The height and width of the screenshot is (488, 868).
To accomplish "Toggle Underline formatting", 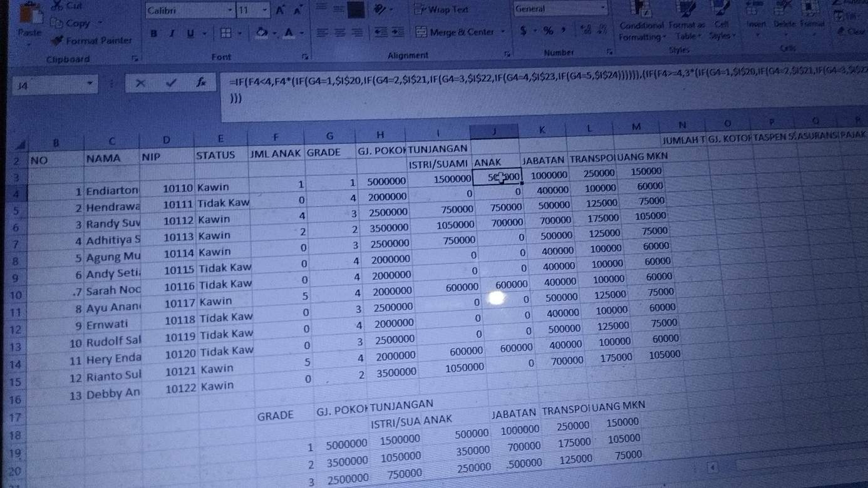I will (x=189, y=34).
